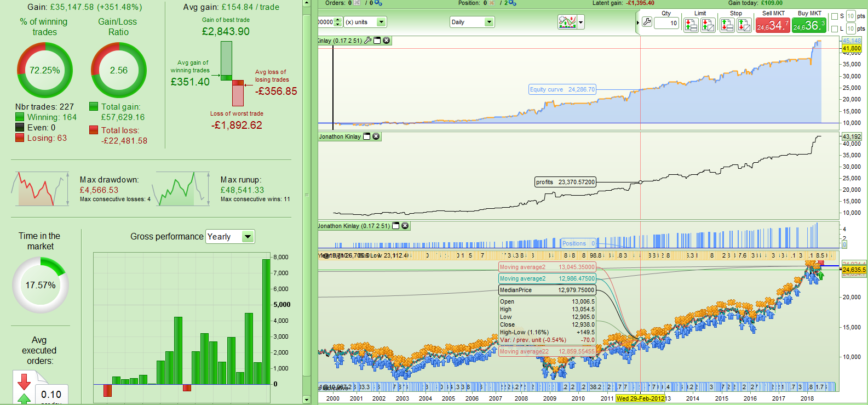Select the profits 23,370.57200 label
This screenshot has height=405, width=868.
(565, 182)
